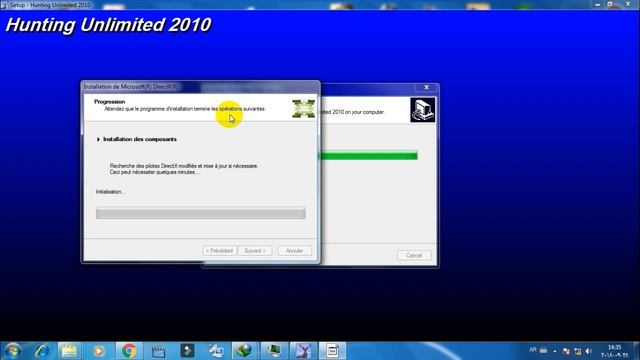Click Cancel in Hunting Unlimited setup window
Viewport: 640px width, 360px height.
[414, 255]
